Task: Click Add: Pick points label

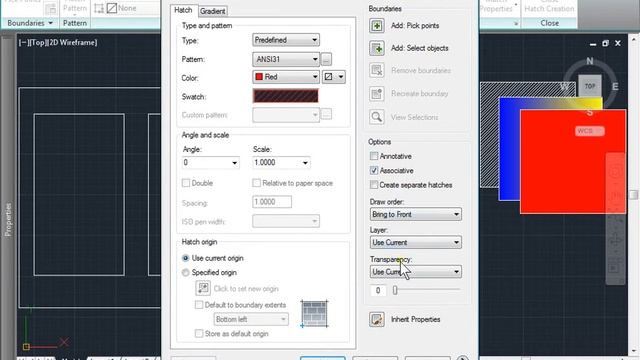Action: tap(415, 26)
